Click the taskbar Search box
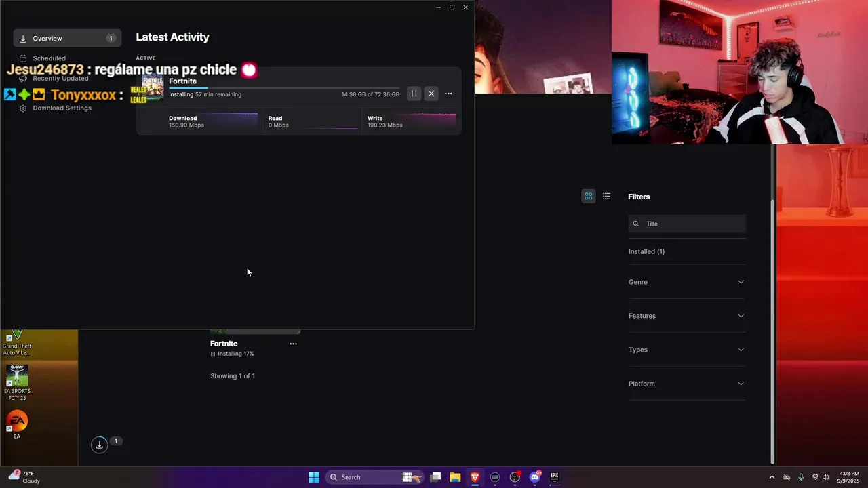This screenshot has height=488, width=868. pos(375,477)
